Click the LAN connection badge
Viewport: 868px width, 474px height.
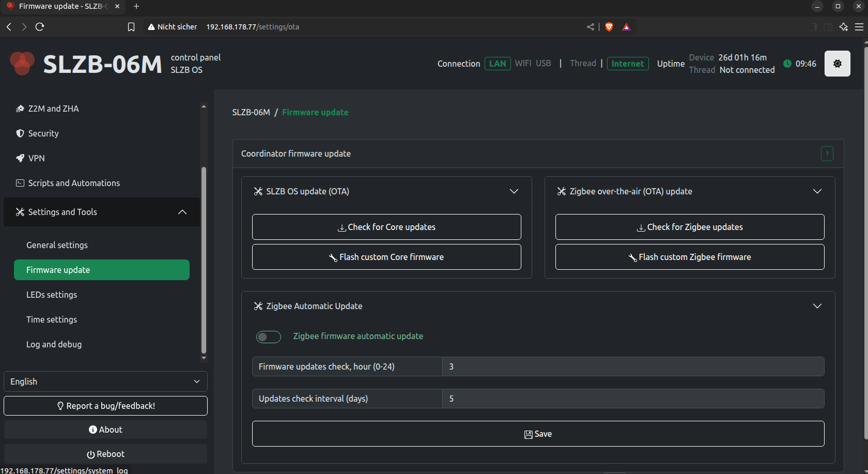[498, 64]
